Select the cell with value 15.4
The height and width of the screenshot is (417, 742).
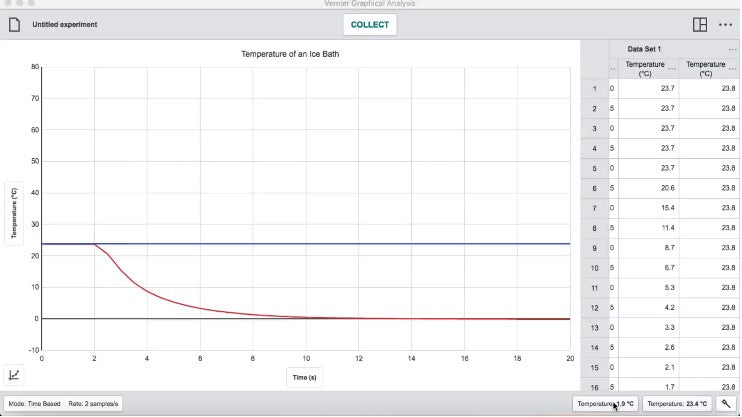point(649,208)
